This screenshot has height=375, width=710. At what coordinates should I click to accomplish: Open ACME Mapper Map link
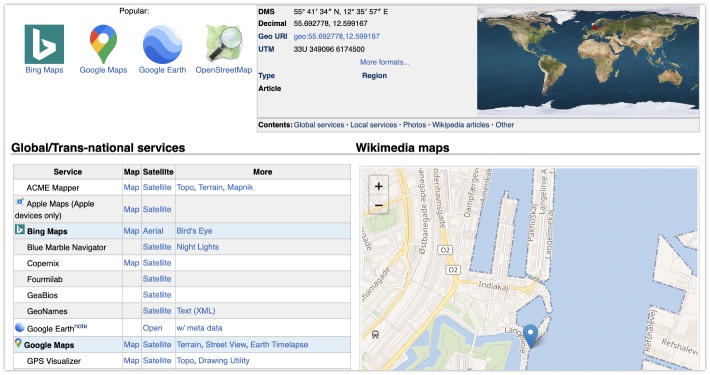tap(131, 187)
